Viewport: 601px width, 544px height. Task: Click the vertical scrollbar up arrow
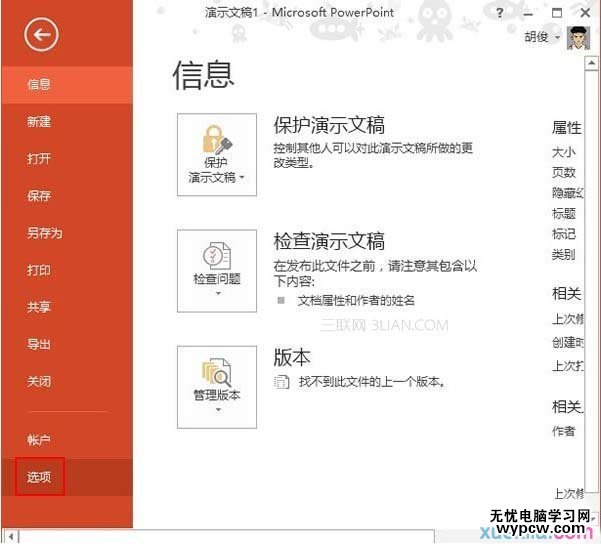tap(591, 63)
